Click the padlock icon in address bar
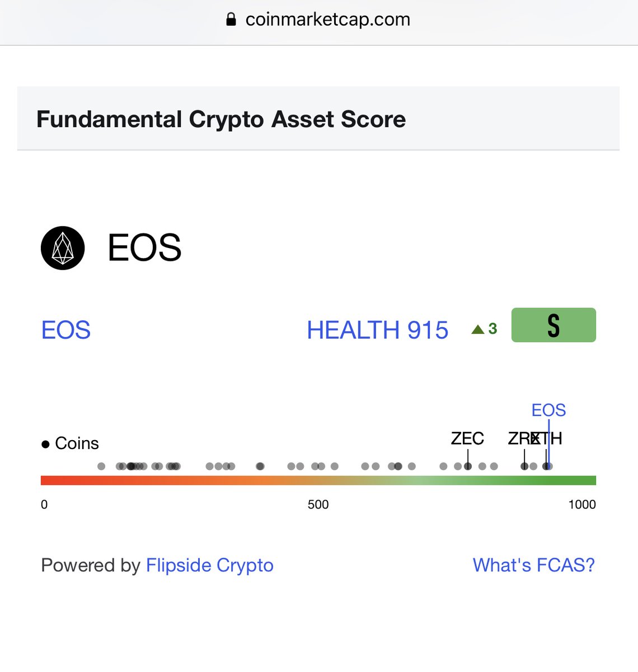638x672 pixels. coord(231,20)
